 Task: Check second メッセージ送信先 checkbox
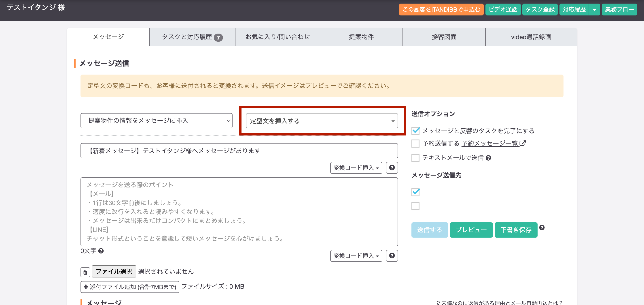[415, 206]
